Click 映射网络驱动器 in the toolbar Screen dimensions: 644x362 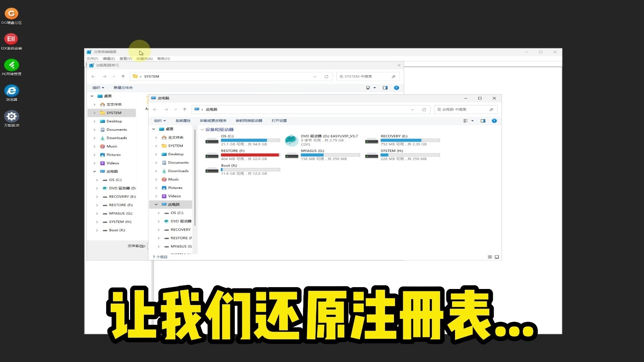click(249, 121)
